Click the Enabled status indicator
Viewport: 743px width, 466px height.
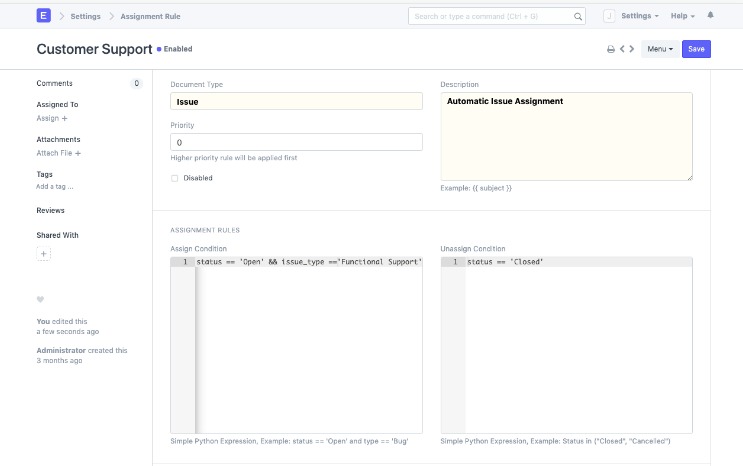point(175,49)
